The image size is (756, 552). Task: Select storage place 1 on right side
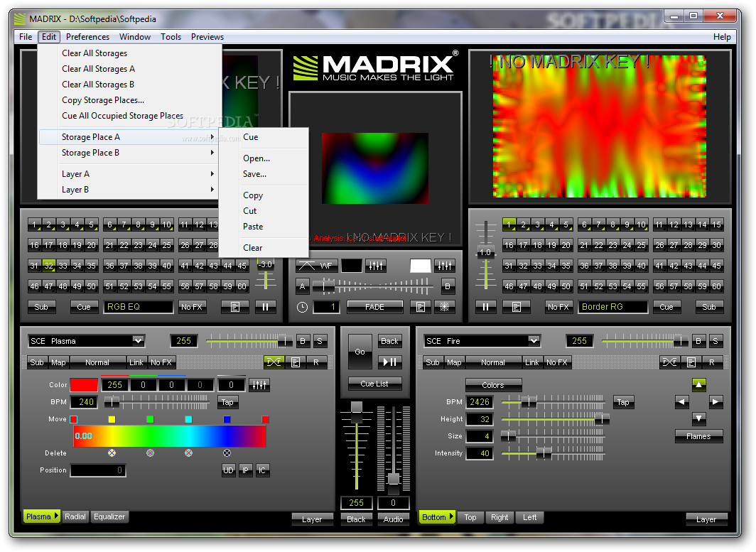coord(509,224)
